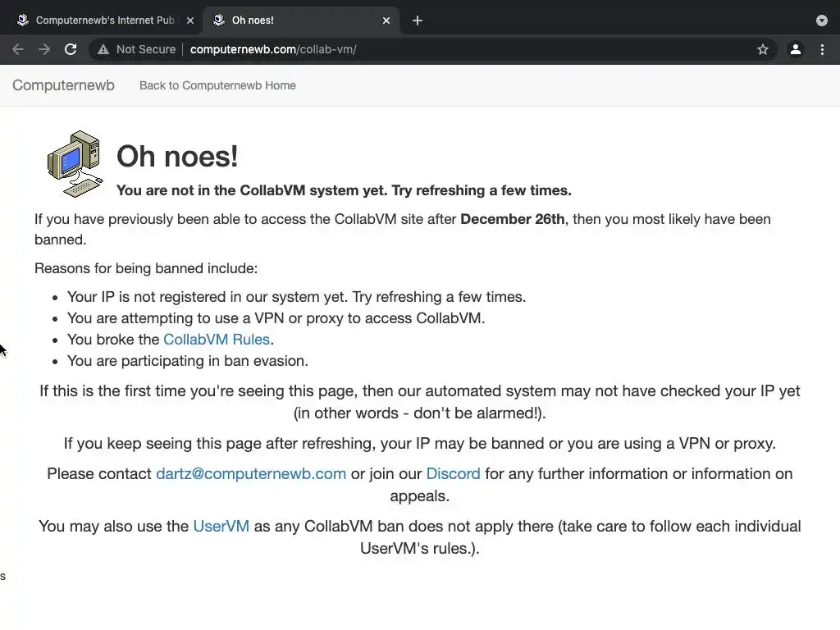This screenshot has width=840, height=630.
Task: Expand the tab search dropdown arrow
Action: [x=822, y=21]
